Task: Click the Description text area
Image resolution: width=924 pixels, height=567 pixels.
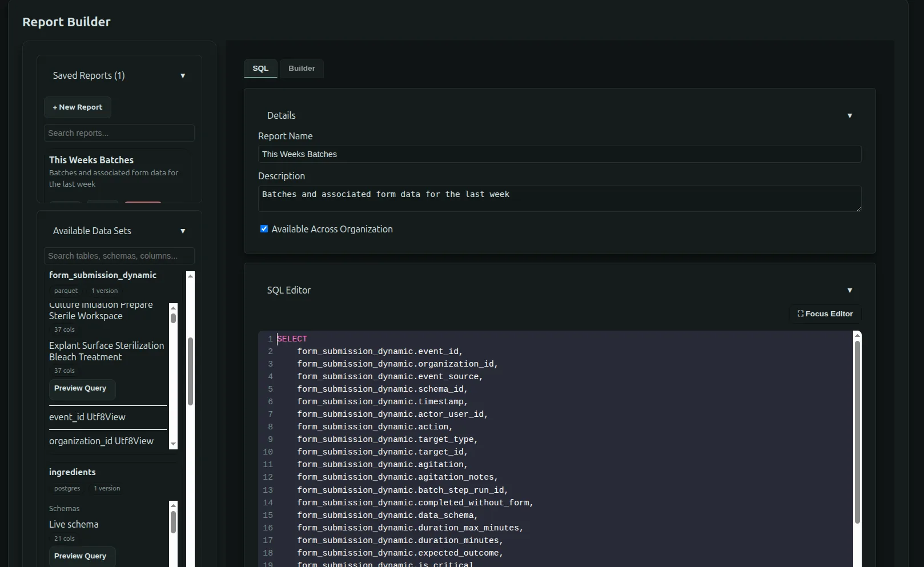Action: pyautogui.click(x=560, y=199)
